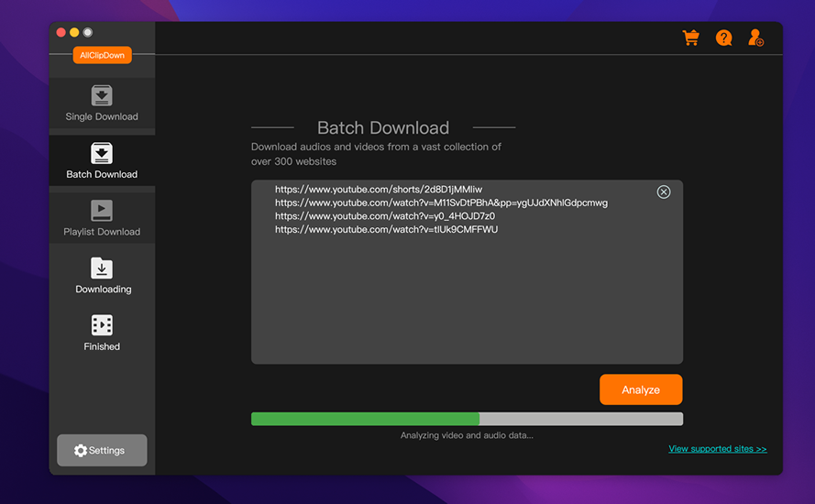
Task: Select the URL containing M11SvDtPBhA
Action: coord(441,203)
